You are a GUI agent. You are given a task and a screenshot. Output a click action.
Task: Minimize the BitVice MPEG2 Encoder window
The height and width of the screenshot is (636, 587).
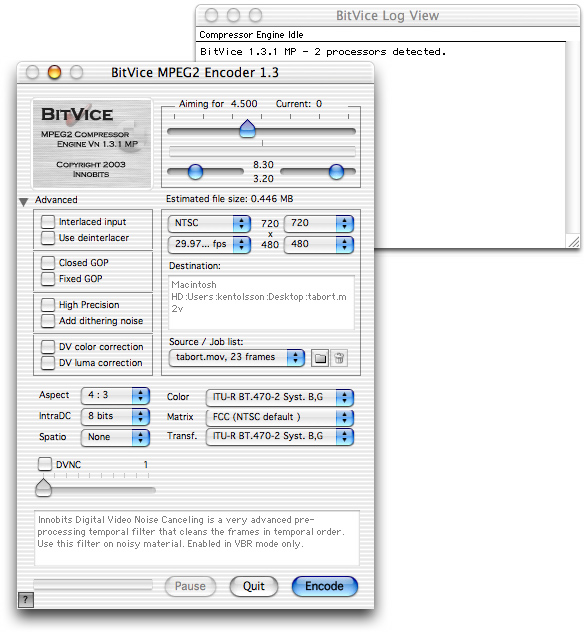[54, 73]
